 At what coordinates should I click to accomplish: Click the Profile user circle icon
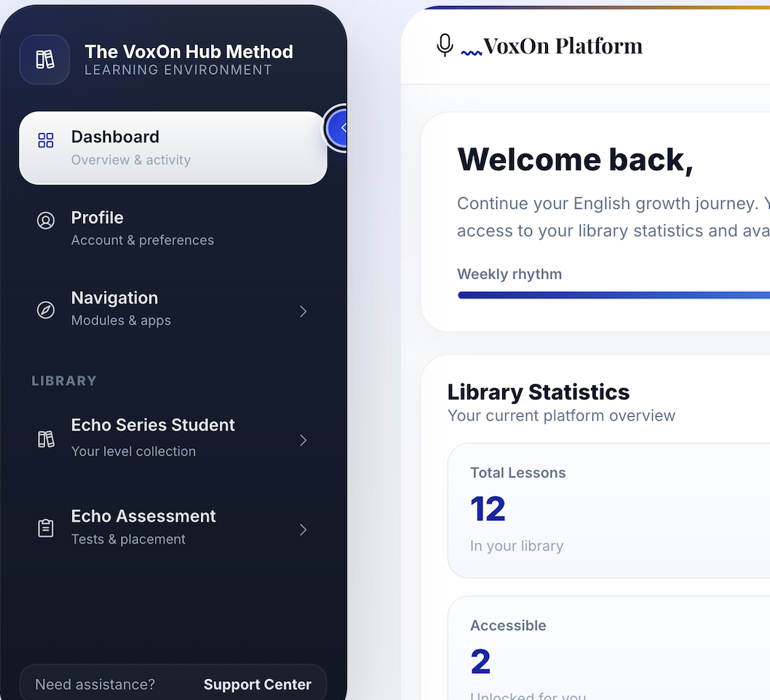point(46,221)
